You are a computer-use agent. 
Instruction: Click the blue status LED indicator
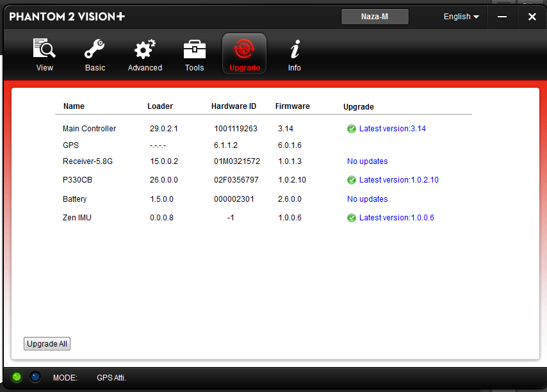[x=35, y=377]
